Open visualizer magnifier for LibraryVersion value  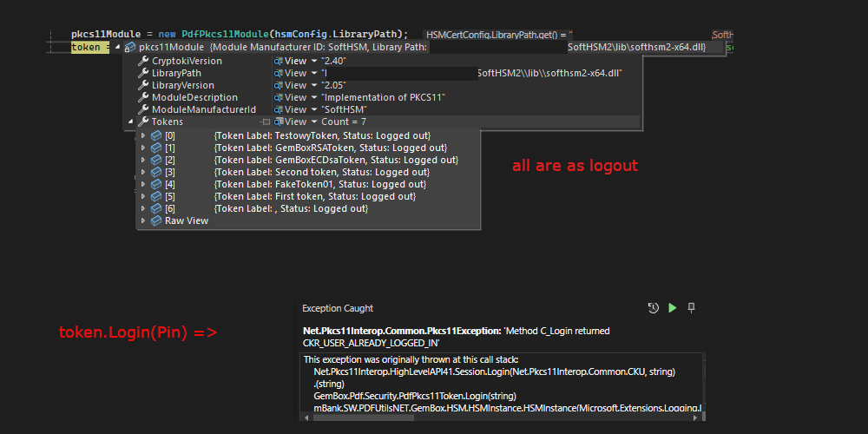coord(279,85)
